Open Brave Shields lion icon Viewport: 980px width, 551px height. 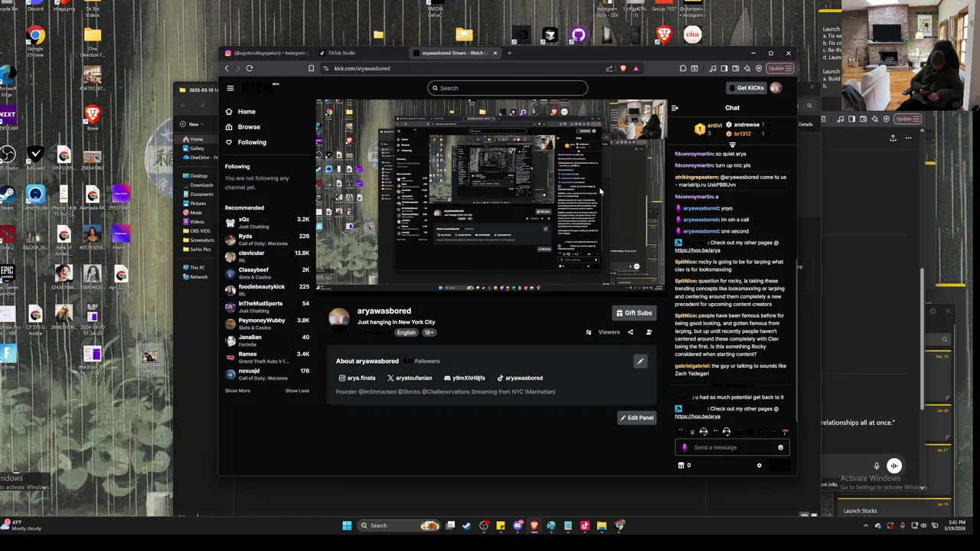pyautogui.click(x=622, y=69)
